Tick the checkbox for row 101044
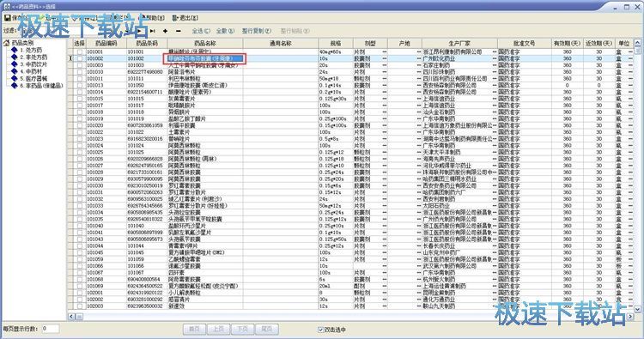The image size is (644, 339). coord(80,245)
